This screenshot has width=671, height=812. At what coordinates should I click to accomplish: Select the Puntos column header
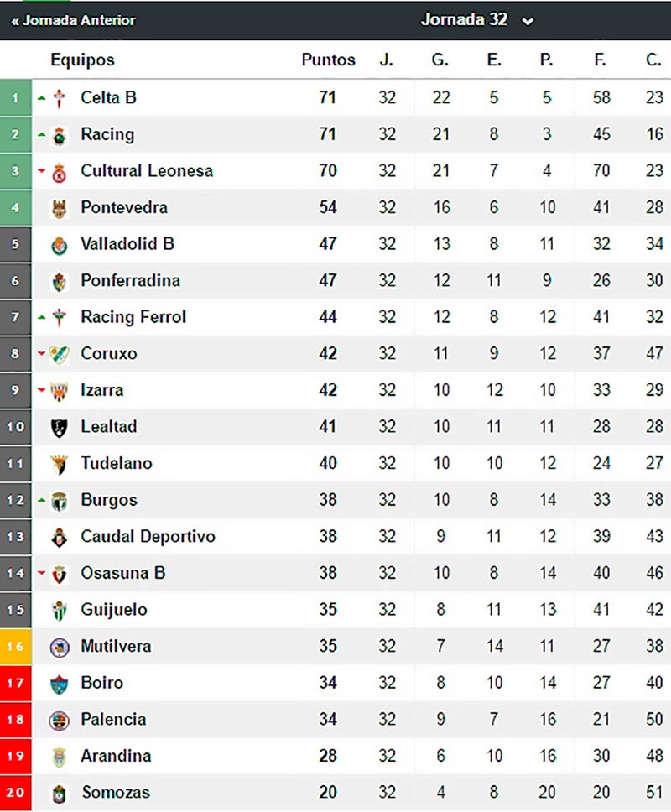pos(327,60)
